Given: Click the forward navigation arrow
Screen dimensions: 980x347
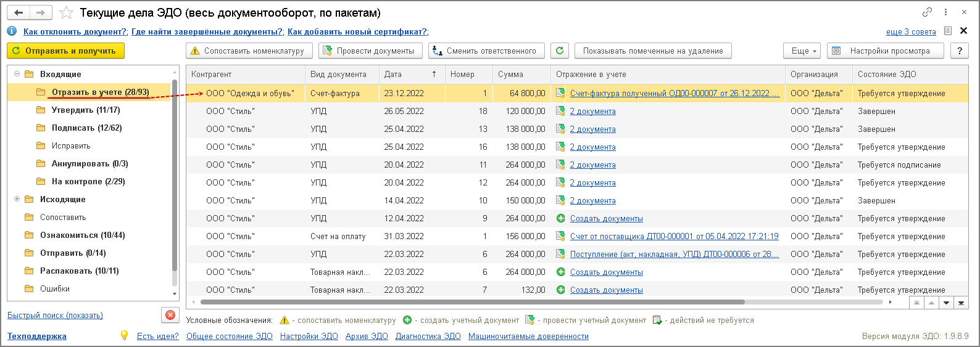Looking at the screenshot, I should [41, 13].
